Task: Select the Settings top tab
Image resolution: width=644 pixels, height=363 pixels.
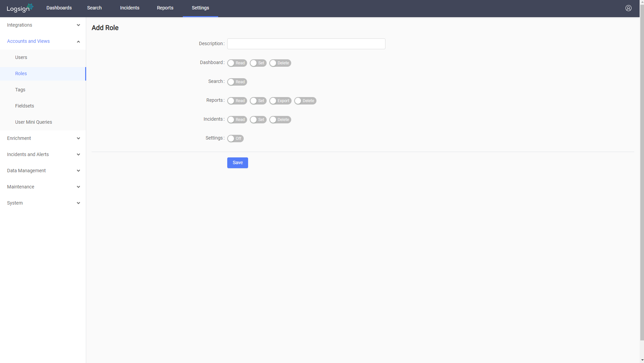Action: pyautogui.click(x=200, y=8)
